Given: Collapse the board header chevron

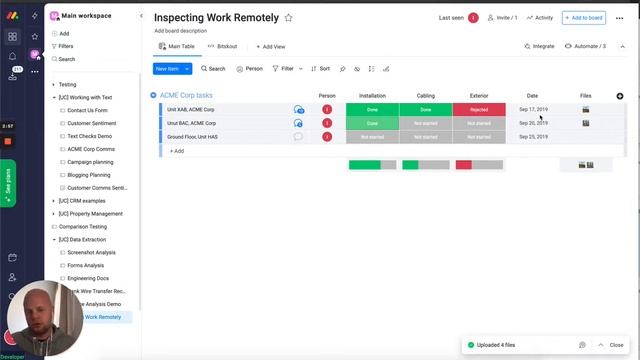Looking at the screenshot, I should click(x=622, y=47).
